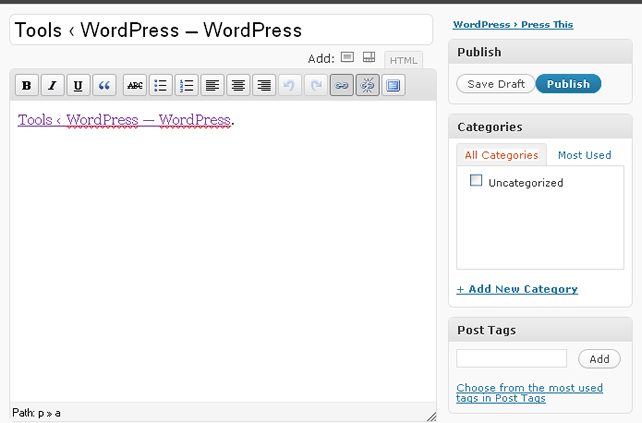Image resolution: width=642 pixels, height=423 pixels.
Task: Apply Italic formatting button
Action: [52, 86]
